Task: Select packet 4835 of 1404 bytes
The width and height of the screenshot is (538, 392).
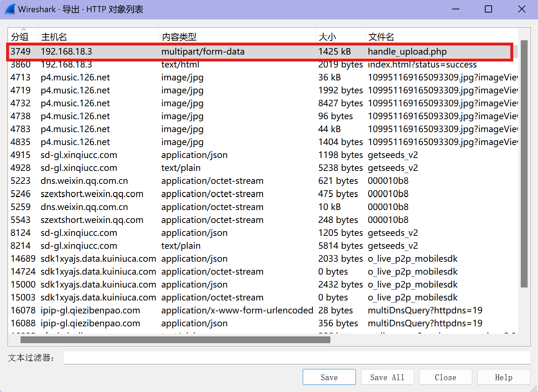Action: pyautogui.click(x=263, y=142)
